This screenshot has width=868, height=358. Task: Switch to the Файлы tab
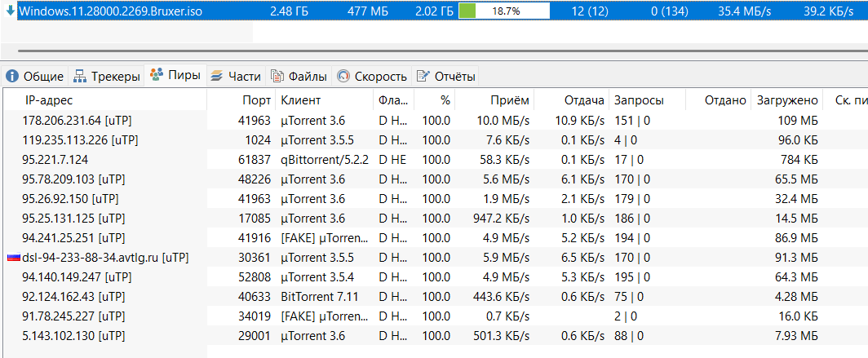click(299, 77)
